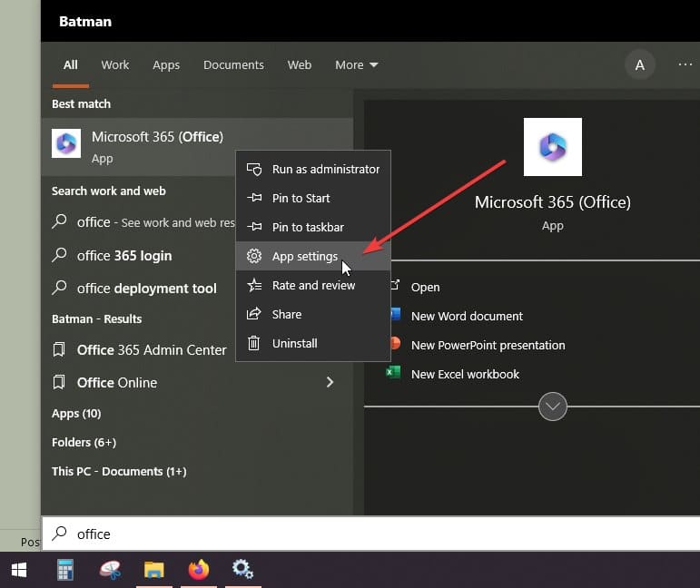Open Calculator from the taskbar
The width and height of the screenshot is (700, 588).
click(65, 570)
